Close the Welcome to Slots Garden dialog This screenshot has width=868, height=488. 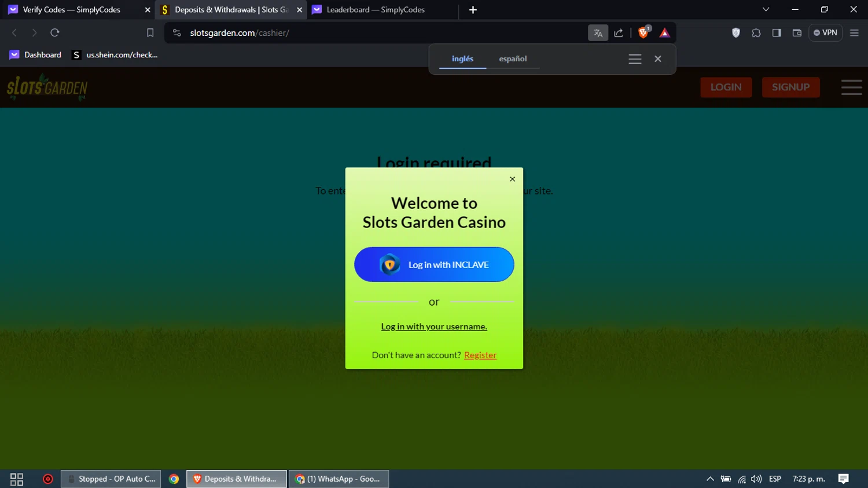coord(512,179)
